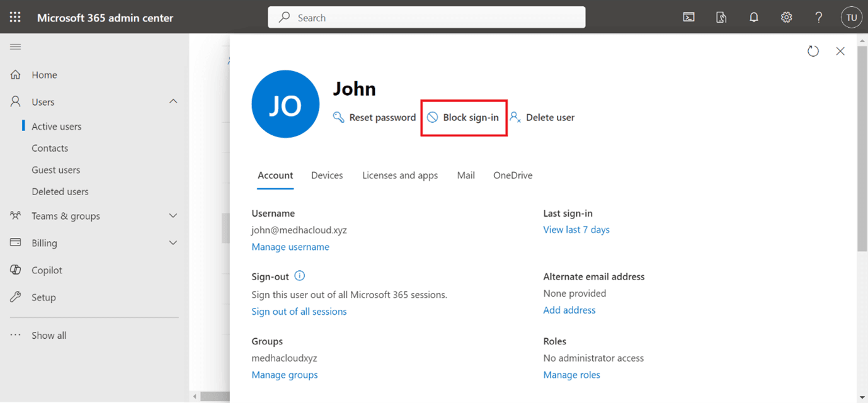868x403 pixels.
Task: Open the Microsoft 365 app launcher
Action: pyautogui.click(x=14, y=17)
